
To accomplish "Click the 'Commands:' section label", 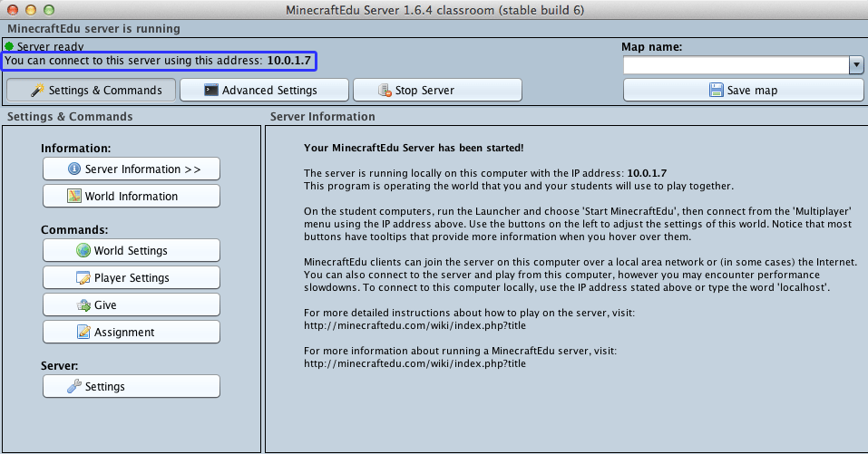I will (x=74, y=229).
